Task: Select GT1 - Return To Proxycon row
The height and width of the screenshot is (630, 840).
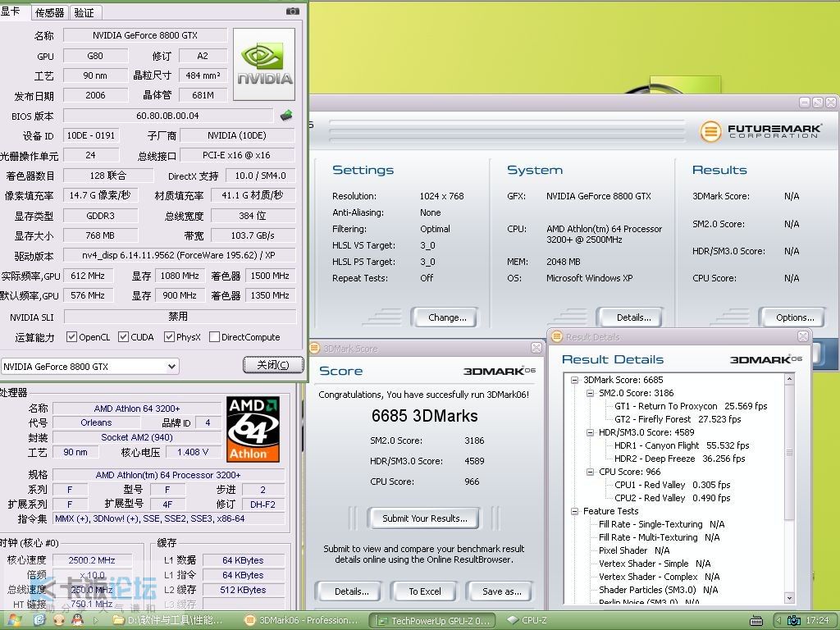Action: coord(691,406)
